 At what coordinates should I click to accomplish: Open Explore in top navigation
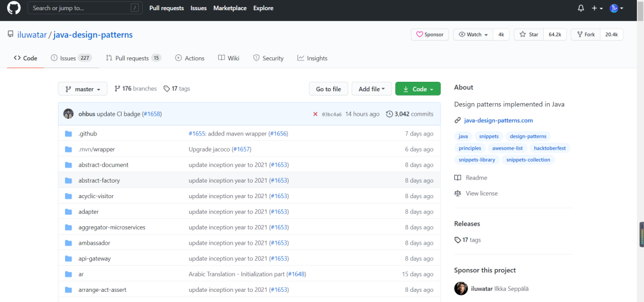264,8
